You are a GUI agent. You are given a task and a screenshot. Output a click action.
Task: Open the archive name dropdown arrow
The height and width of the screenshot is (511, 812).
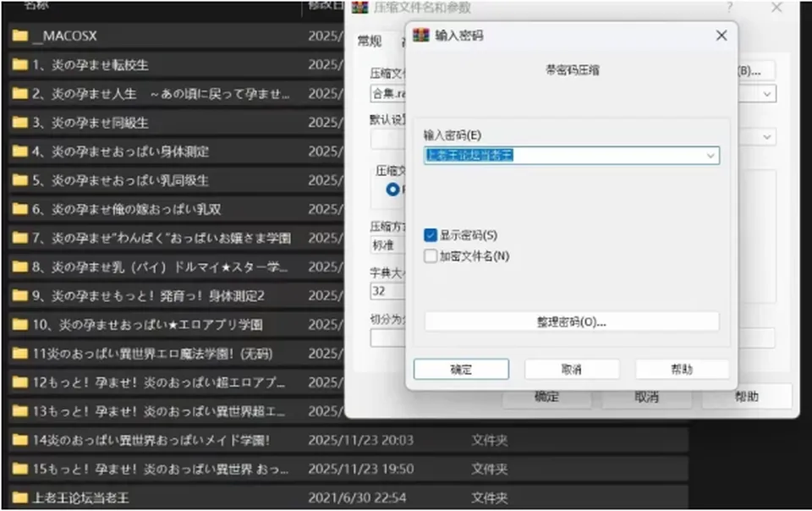click(767, 94)
